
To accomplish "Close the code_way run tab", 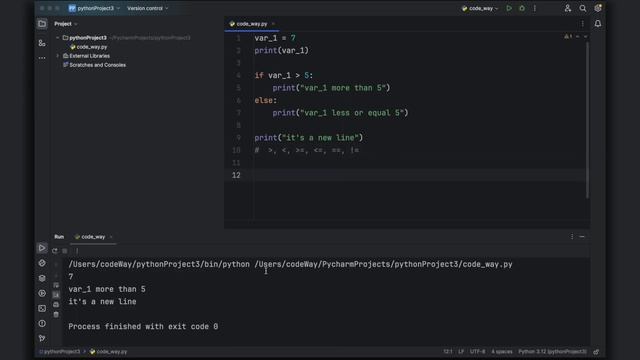I will (111, 237).
